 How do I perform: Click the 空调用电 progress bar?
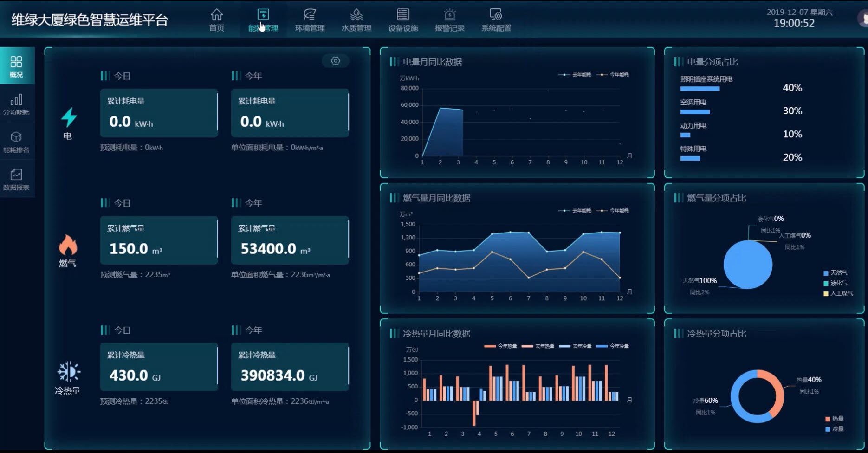point(695,112)
